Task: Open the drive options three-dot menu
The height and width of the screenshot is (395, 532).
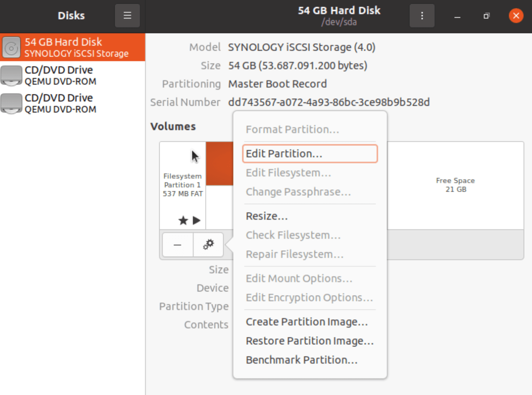Action: 422,16
